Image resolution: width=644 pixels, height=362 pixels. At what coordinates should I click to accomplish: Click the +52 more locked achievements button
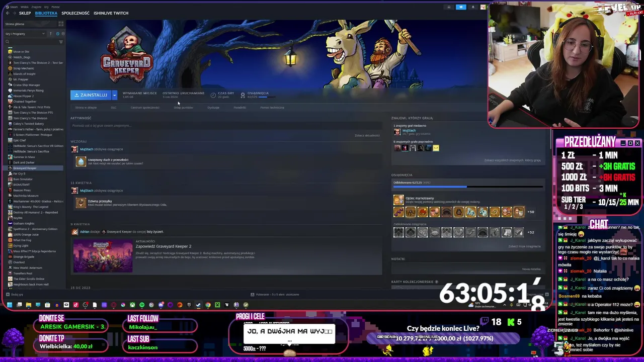coord(531,232)
